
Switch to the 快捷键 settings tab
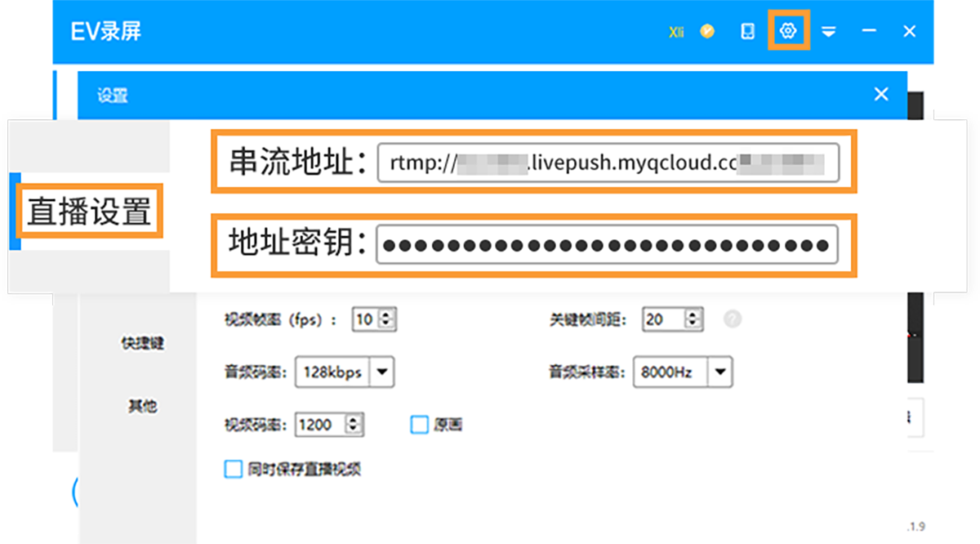pos(143,343)
